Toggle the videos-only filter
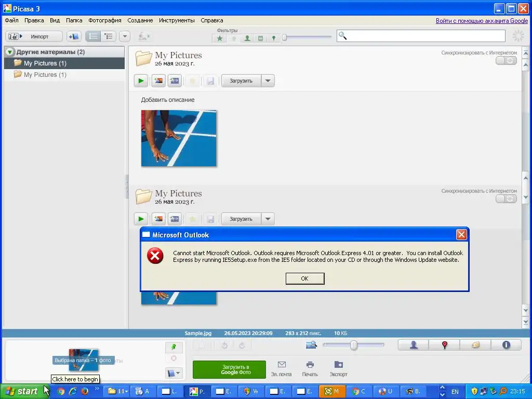532x399 pixels. (x=261, y=38)
